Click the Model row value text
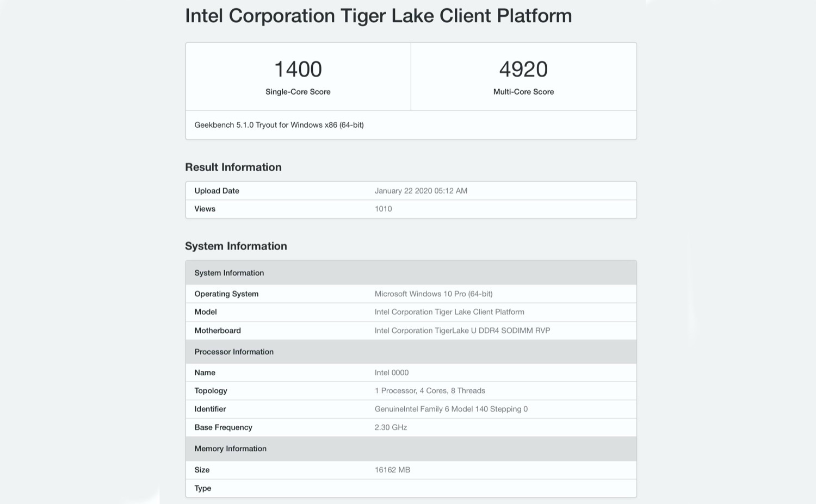This screenshot has height=504, width=816. (449, 312)
